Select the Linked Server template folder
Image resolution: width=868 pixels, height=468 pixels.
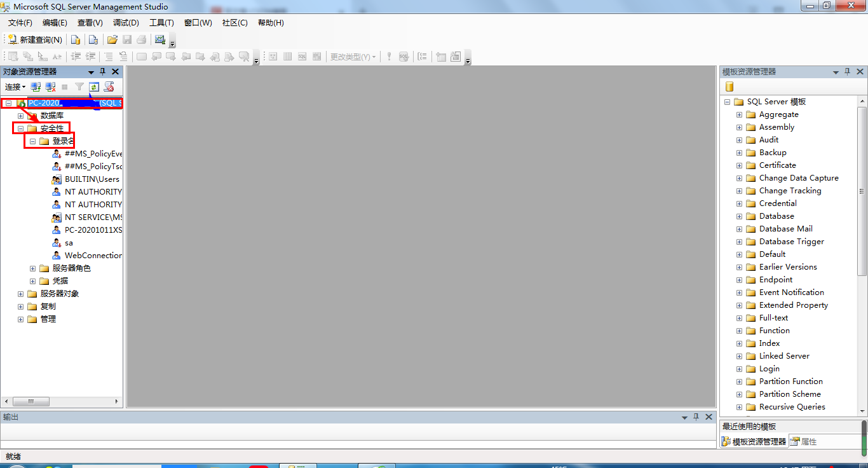[784, 356]
